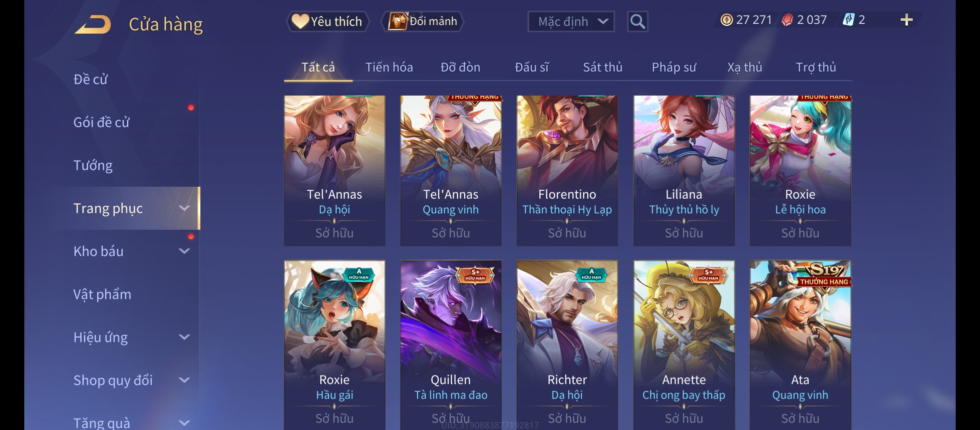Click the gold coin currency icon
Viewport: 980px width, 430px height.
727,20
